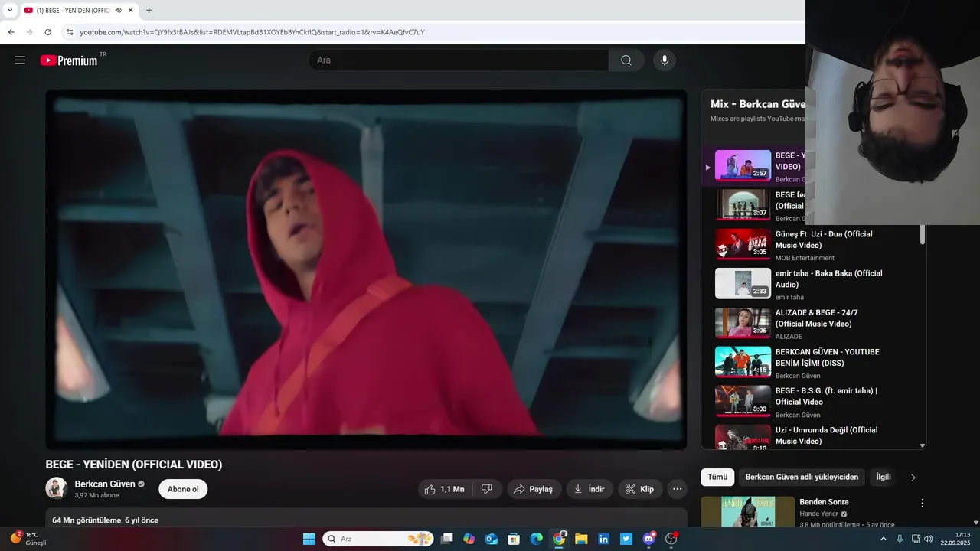Show hidden system tray icons
Image resolution: width=980 pixels, height=551 pixels.
(x=884, y=539)
